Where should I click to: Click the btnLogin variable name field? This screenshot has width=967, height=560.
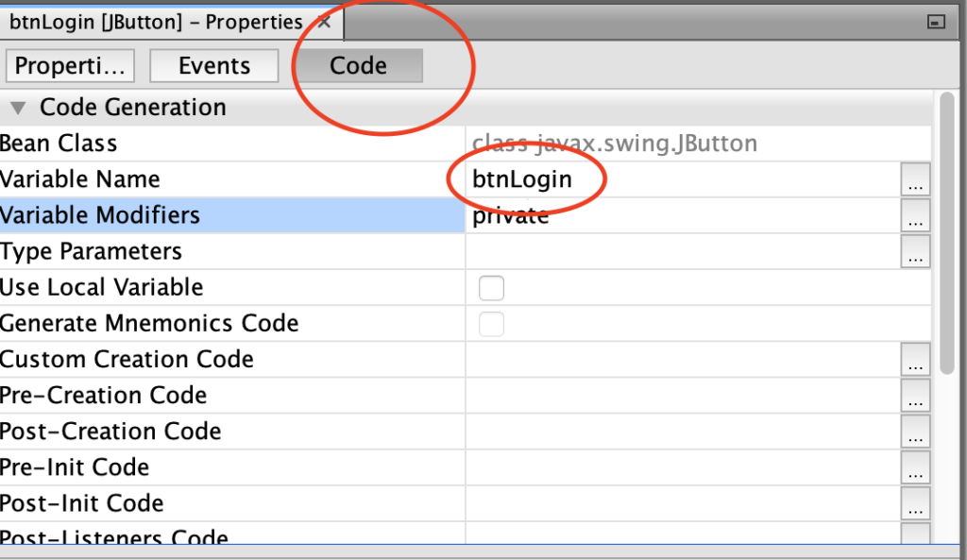[525, 179]
